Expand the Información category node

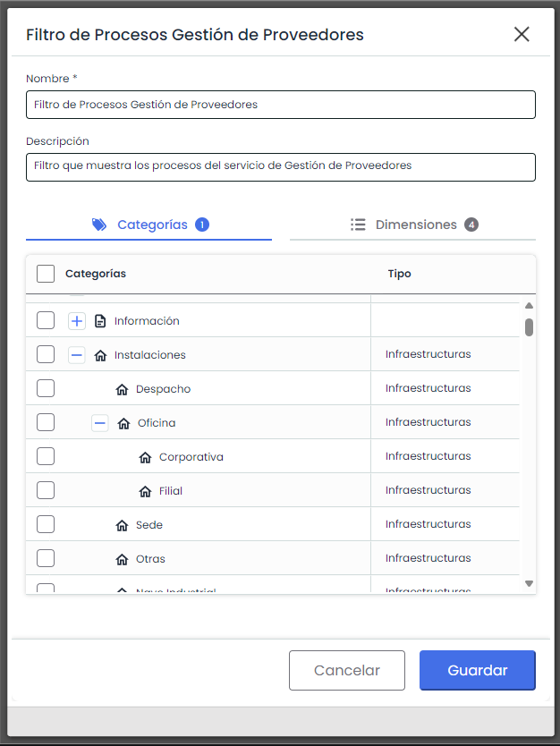[77, 321]
